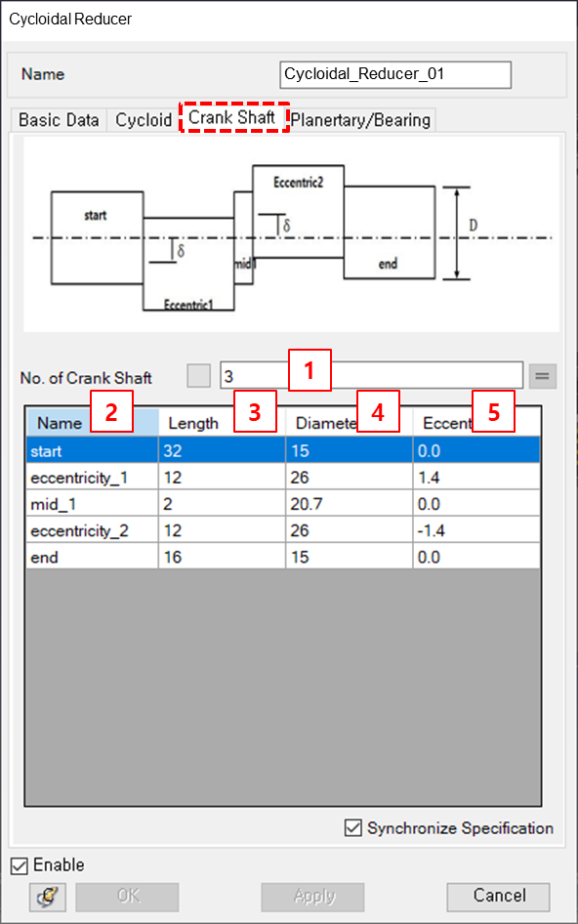Click the gray square button before crank shaft count

click(198, 376)
